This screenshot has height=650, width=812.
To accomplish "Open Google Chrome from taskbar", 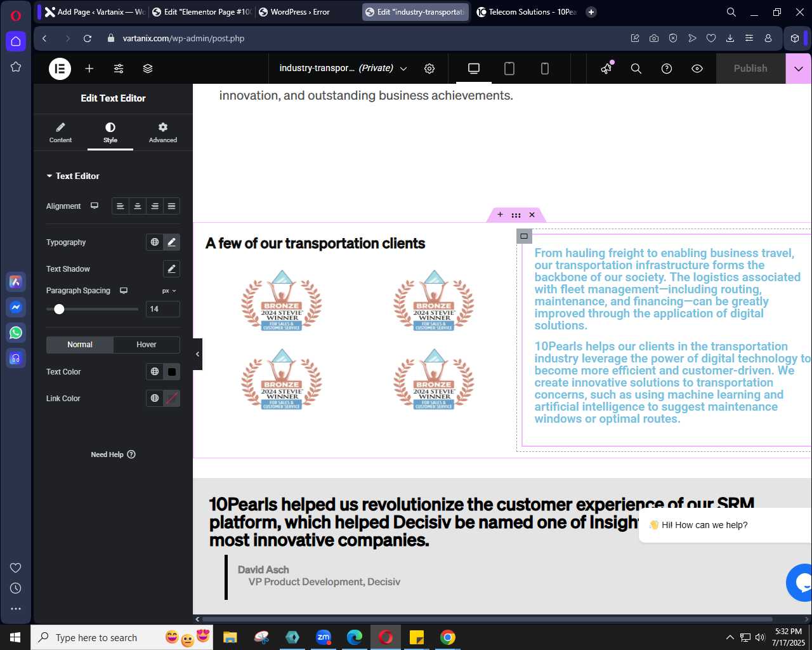I will (x=448, y=637).
